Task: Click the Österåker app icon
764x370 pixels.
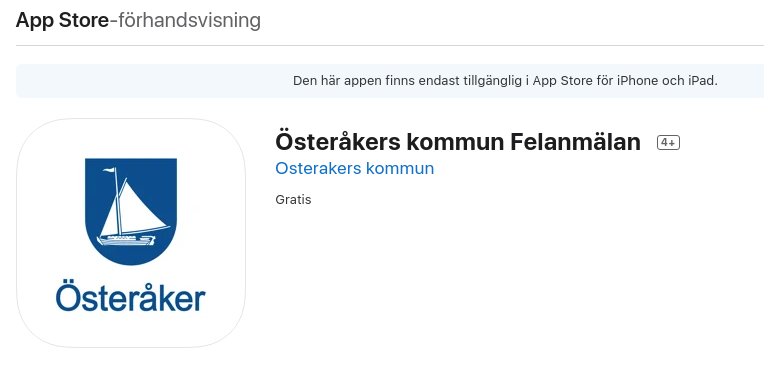Action: click(x=131, y=233)
